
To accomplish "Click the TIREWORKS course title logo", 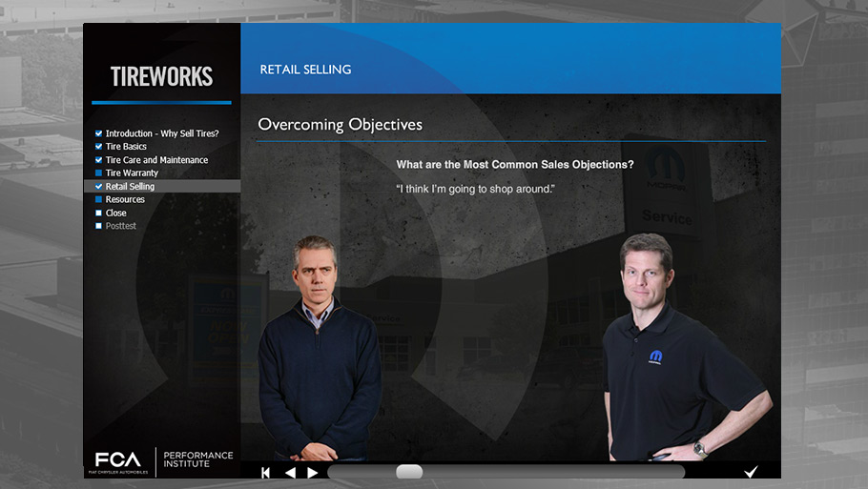I will tap(161, 77).
